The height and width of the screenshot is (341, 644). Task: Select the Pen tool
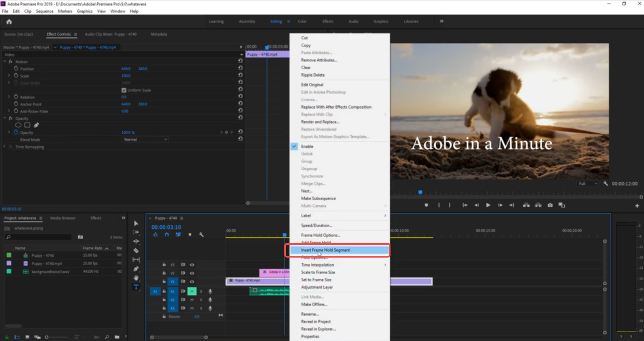pyautogui.click(x=136, y=268)
